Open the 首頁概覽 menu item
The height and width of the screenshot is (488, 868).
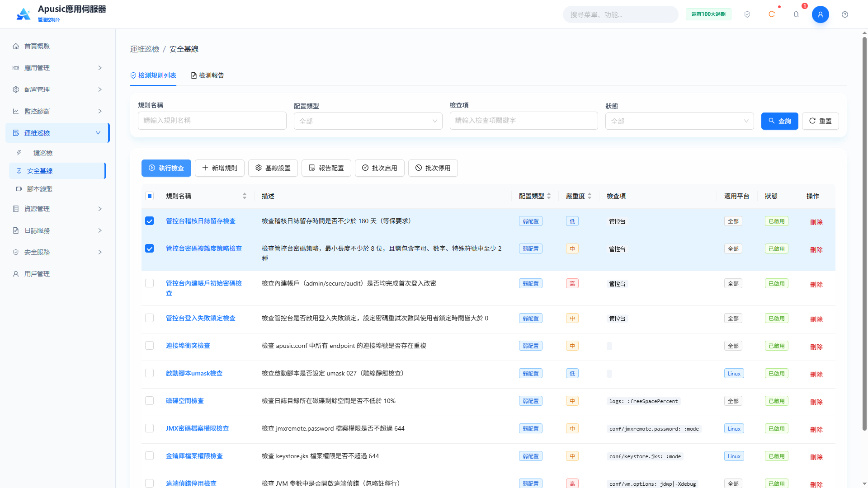(57, 46)
